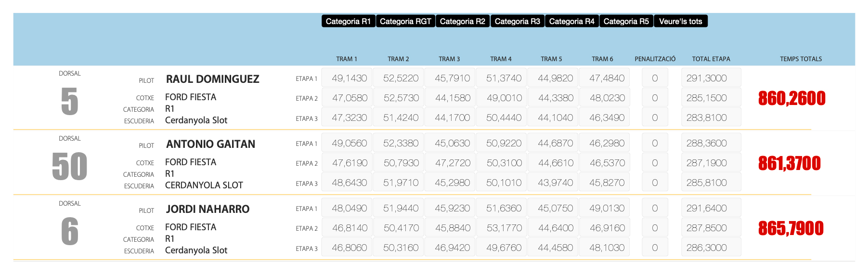Click Jordi Naharro's Etapa 1 Tram 4 field
Screen dimensions: 868x262
point(504,208)
